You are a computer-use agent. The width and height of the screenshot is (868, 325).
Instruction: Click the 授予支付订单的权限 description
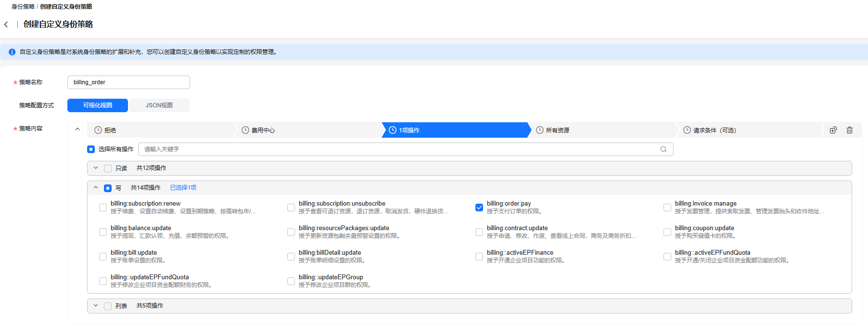click(515, 211)
